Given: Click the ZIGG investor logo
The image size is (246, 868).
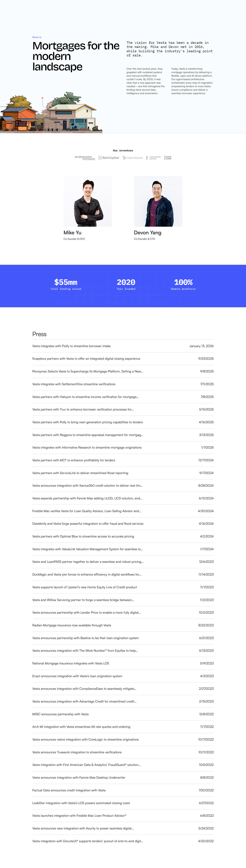Looking at the screenshot, I should 168,158.
